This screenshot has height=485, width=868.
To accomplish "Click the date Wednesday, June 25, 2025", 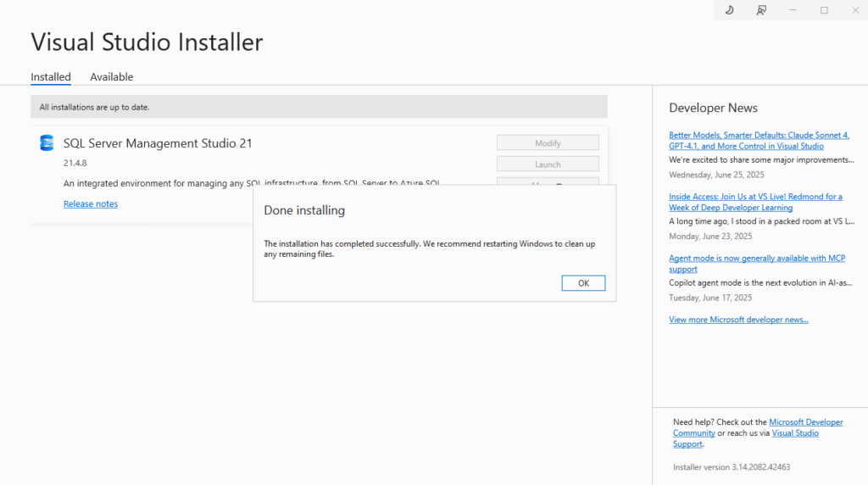I will tap(716, 175).
